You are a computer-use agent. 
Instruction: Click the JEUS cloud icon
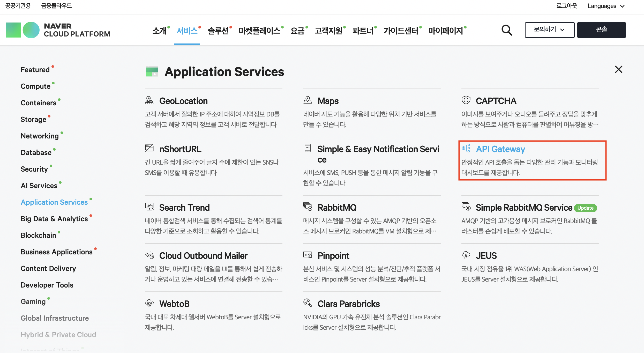point(466,255)
